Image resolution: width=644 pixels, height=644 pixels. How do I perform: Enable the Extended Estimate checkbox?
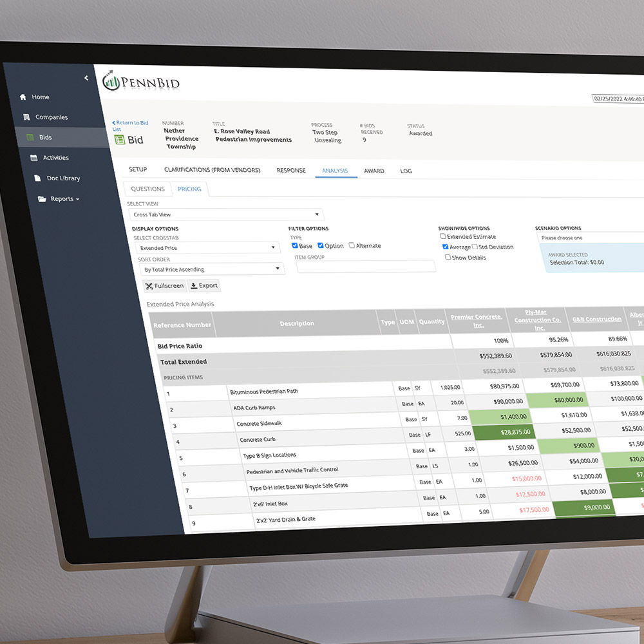click(x=443, y=236)
